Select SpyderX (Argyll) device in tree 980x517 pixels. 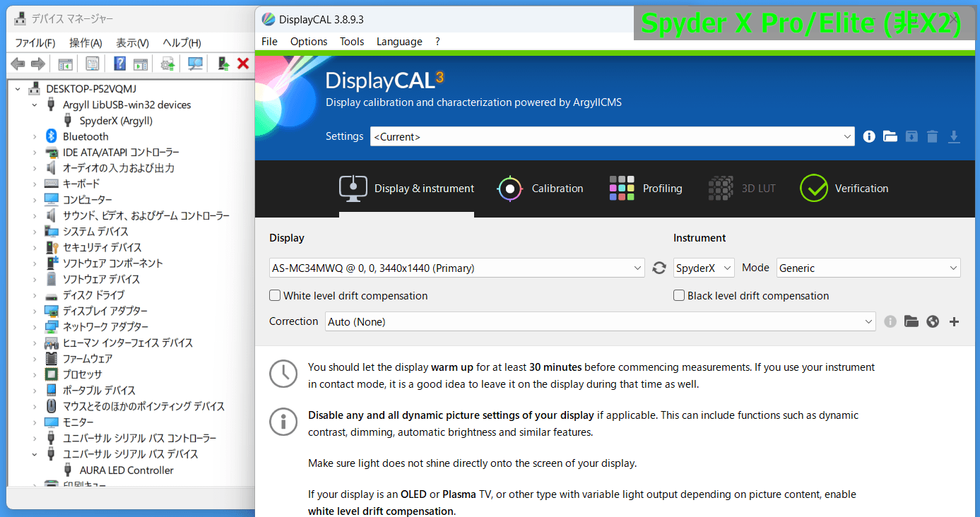point(116,121)
